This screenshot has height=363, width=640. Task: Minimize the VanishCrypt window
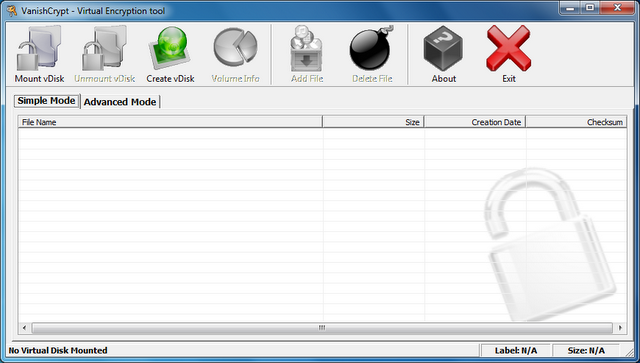[x=570, y=8]
